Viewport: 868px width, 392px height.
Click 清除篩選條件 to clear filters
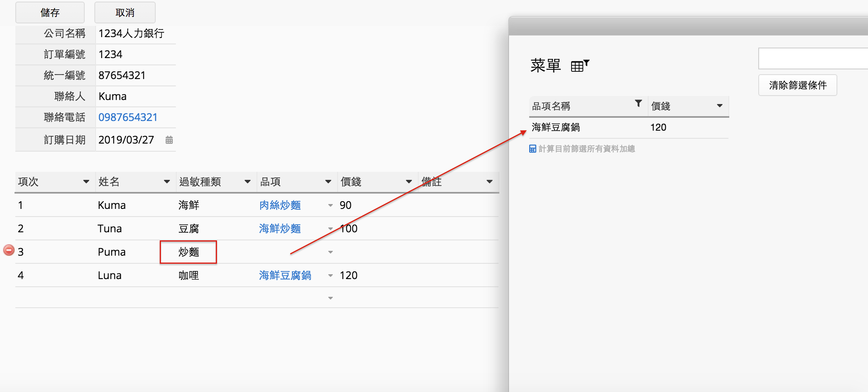pos(797,85)
